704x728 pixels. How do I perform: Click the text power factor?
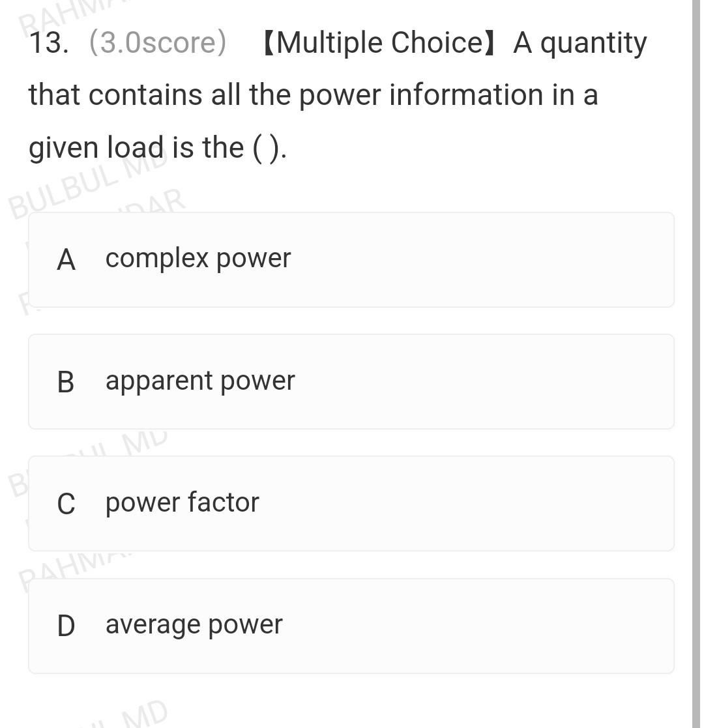click(181, 503)
